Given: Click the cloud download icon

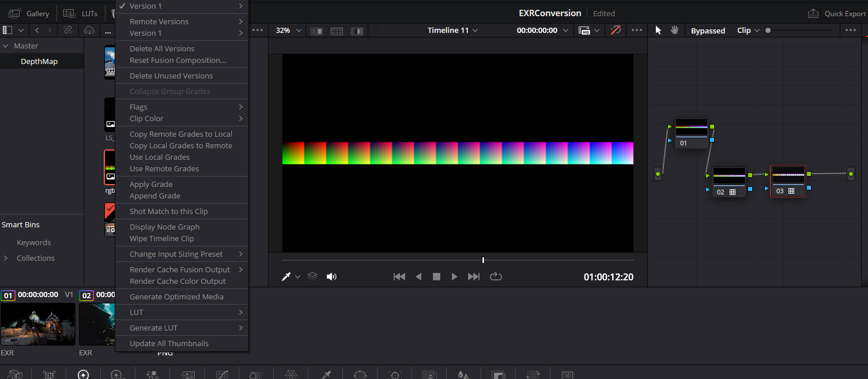Looking at the screenshot, I should (x=89, y=30).
